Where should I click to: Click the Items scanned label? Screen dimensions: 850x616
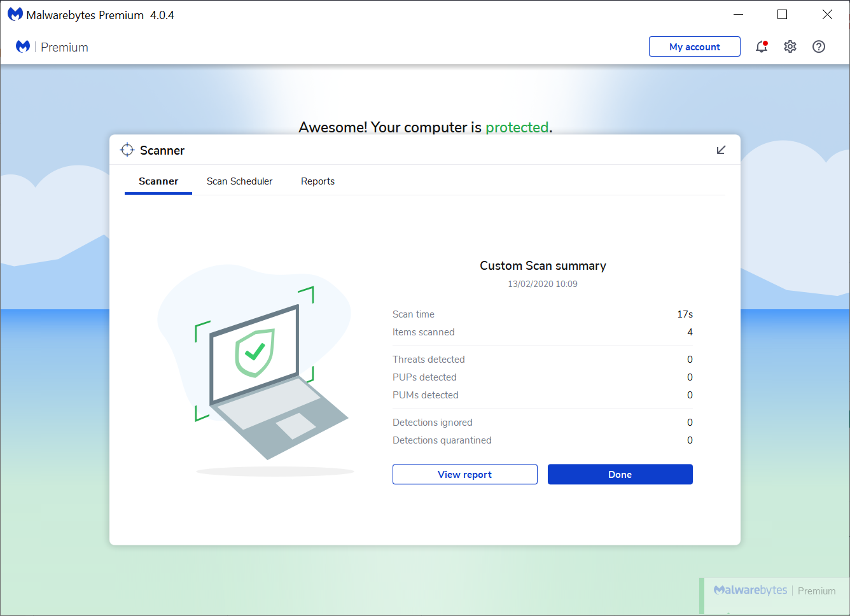(424, 332)
